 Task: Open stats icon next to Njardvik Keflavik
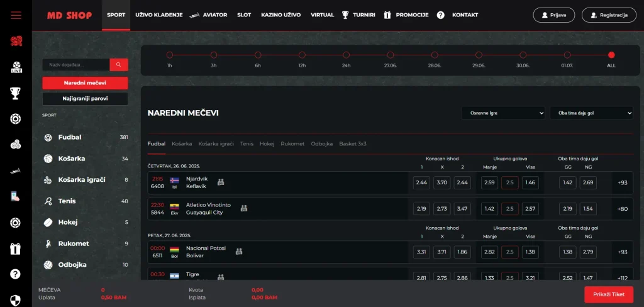pyautogui.click(x=221, y=182)
